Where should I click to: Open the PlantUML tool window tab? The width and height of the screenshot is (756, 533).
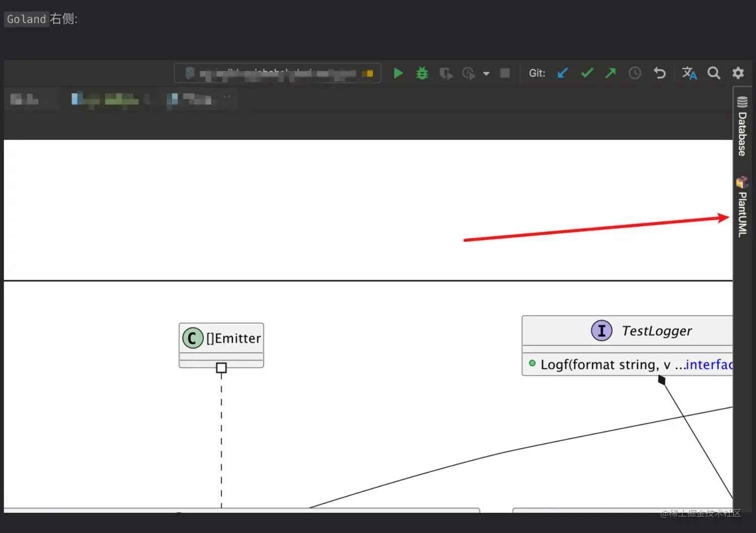(x=742, y=207)
